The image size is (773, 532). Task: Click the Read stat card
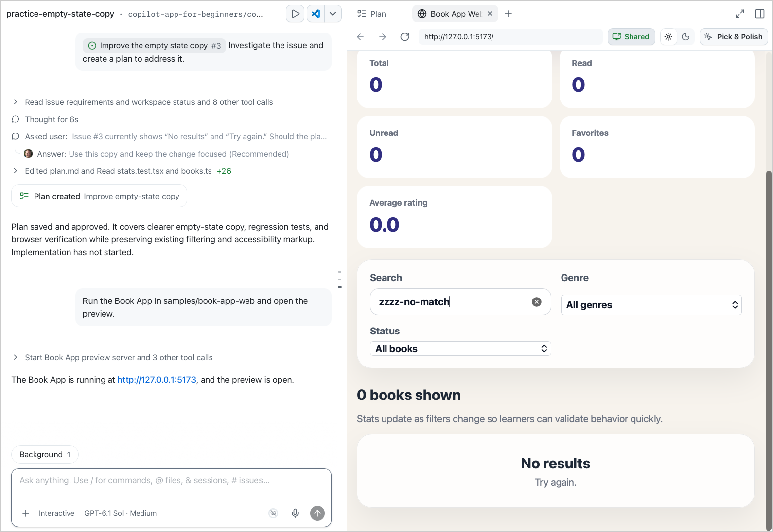[x=657, y=79]
